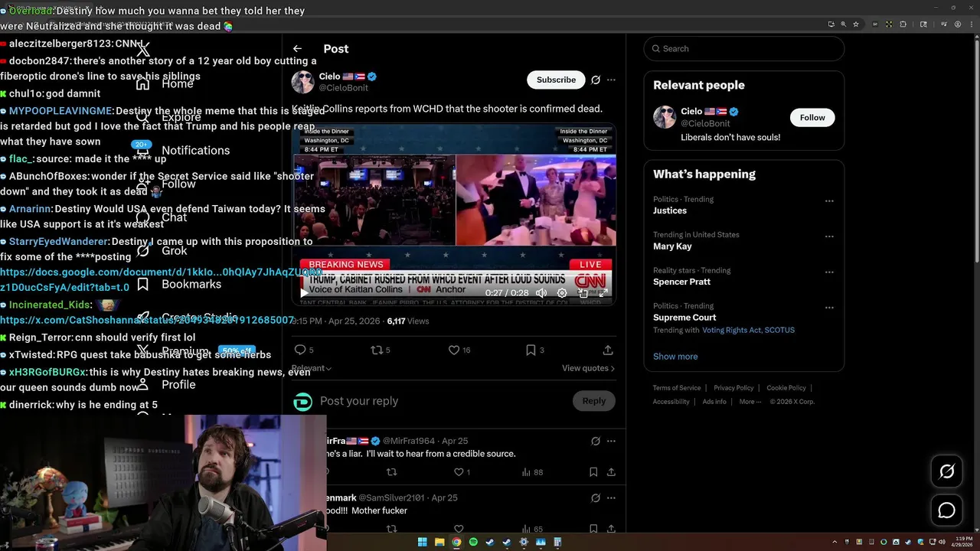
Task: View analytics of MirFra's reply (88)
Action: click(532, 472)
